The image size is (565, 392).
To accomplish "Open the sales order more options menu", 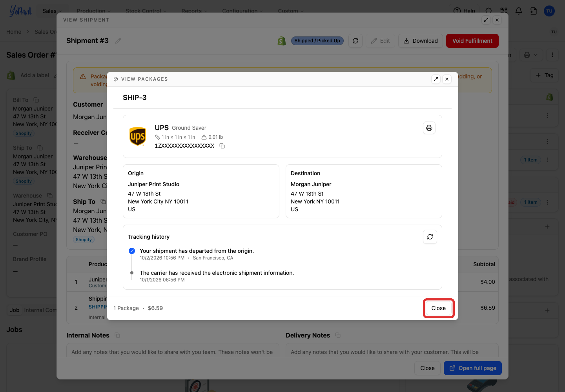I will (x=552, y=55).
